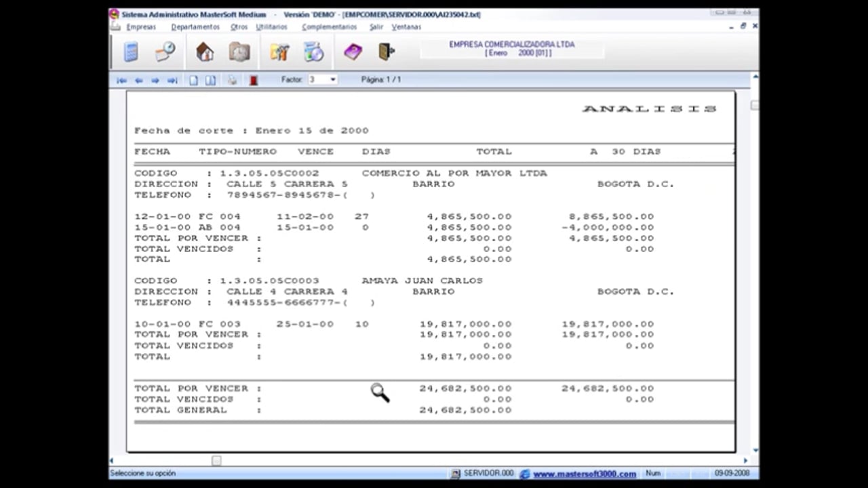Go to previous report page arrow
Viewport: 868px width, 488px height.
tap(138, 80)
